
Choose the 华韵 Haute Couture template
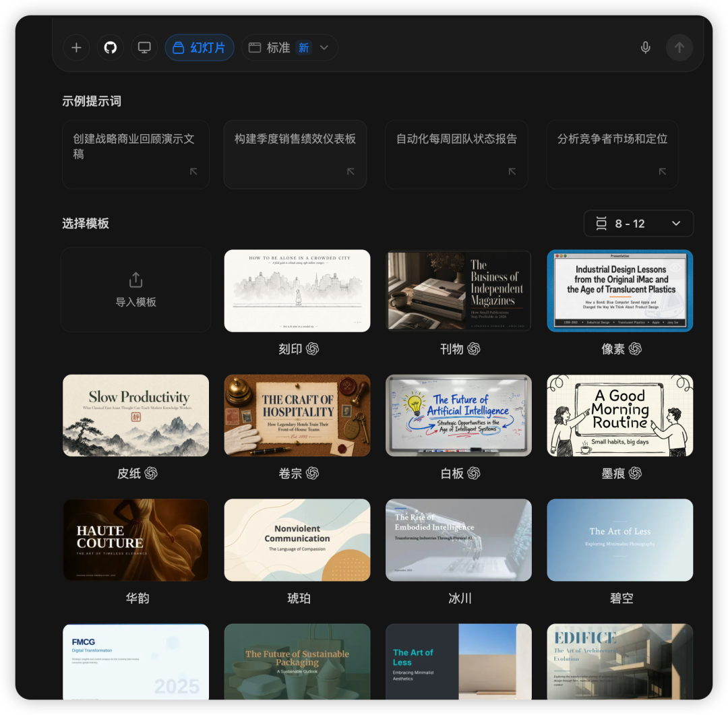[135, 540]
